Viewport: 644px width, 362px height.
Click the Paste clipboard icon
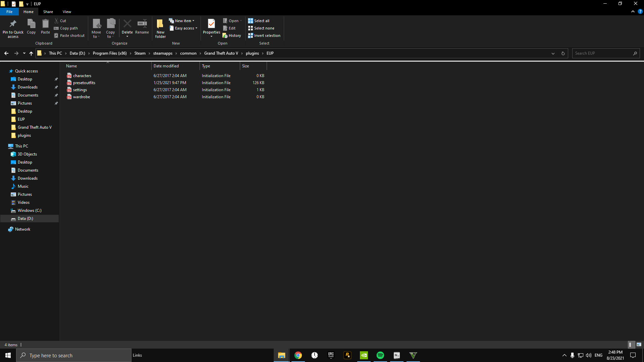tap(45, 24)
